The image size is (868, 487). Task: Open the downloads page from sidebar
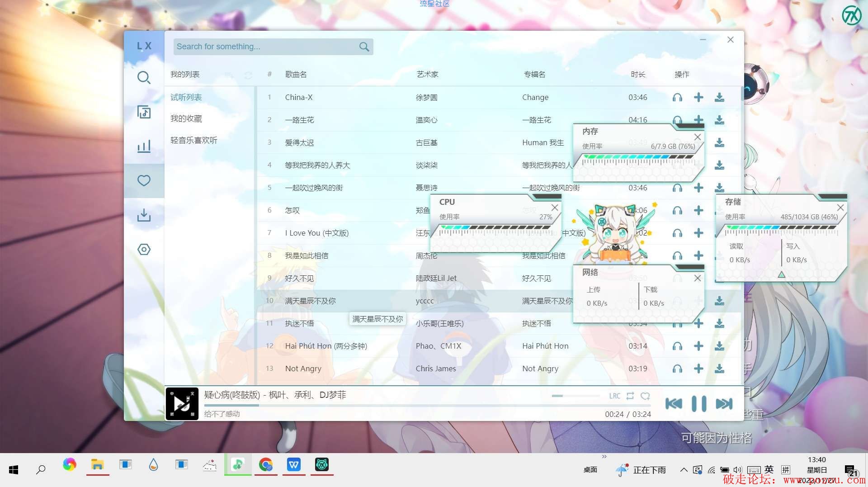click(x=144, y=215)
